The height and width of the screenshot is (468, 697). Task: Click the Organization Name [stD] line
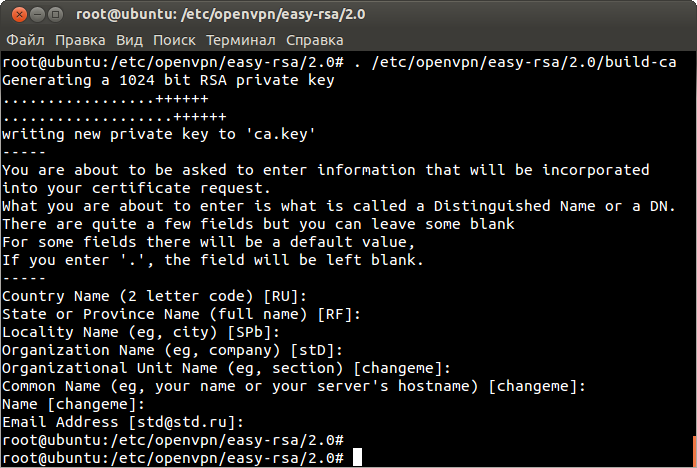(x=172, y=350)
